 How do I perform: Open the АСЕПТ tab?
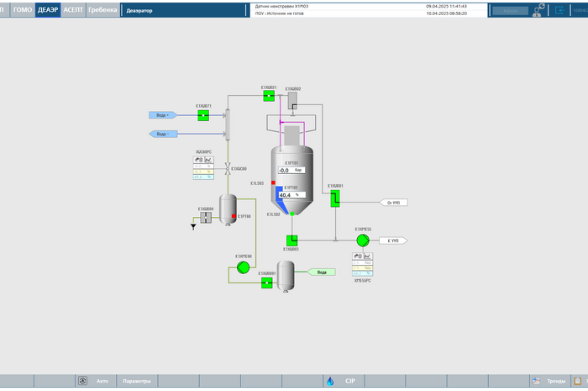click(73, 10)
